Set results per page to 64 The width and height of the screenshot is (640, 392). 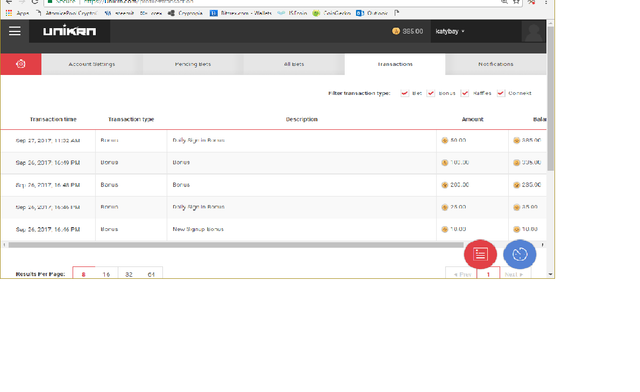[151, 274]
